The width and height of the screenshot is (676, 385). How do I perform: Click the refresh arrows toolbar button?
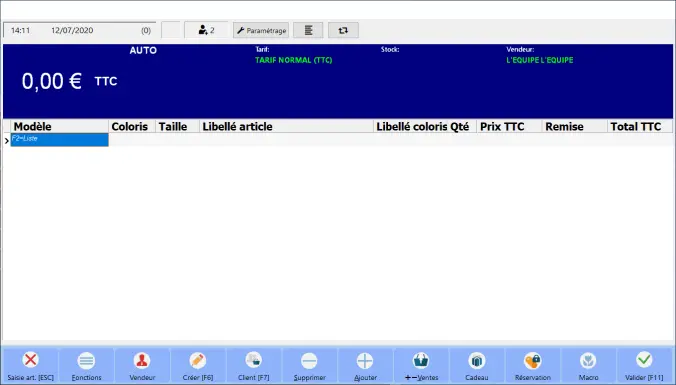(x=343, y=30)
